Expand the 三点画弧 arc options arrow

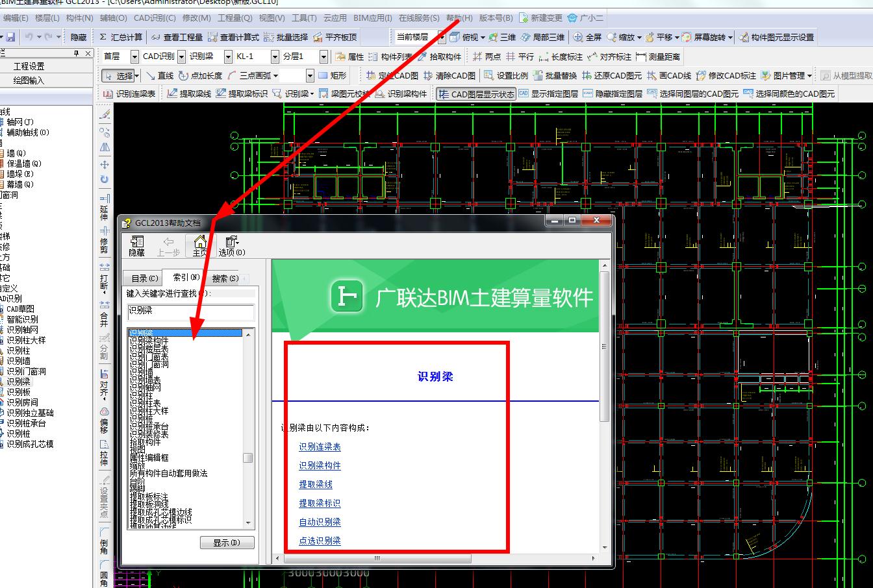click(275, 75)
